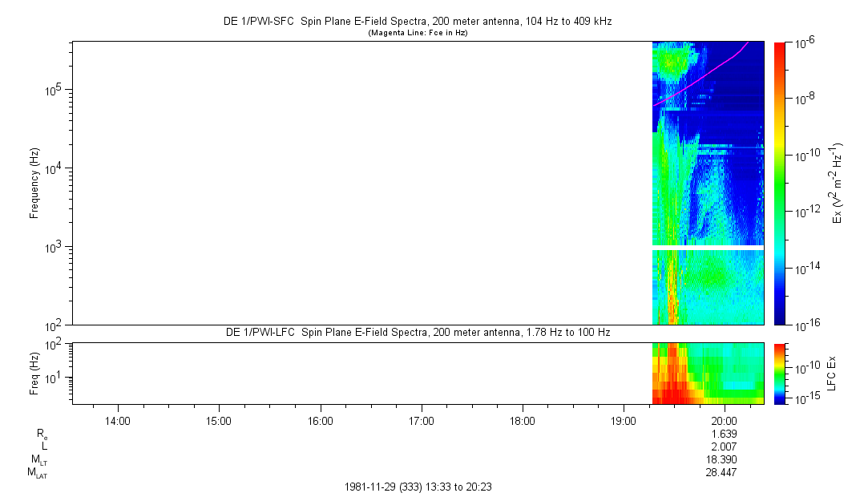Click the Freq (Hz) label of LFC panel
The image size is (868, 497).
pyautogui.click(x=34, y=373)
